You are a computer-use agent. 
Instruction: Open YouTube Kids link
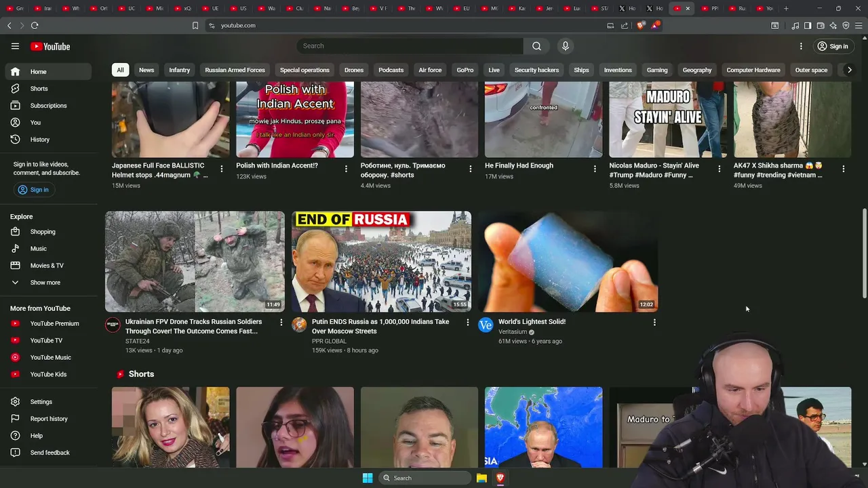tap(47, 375)
